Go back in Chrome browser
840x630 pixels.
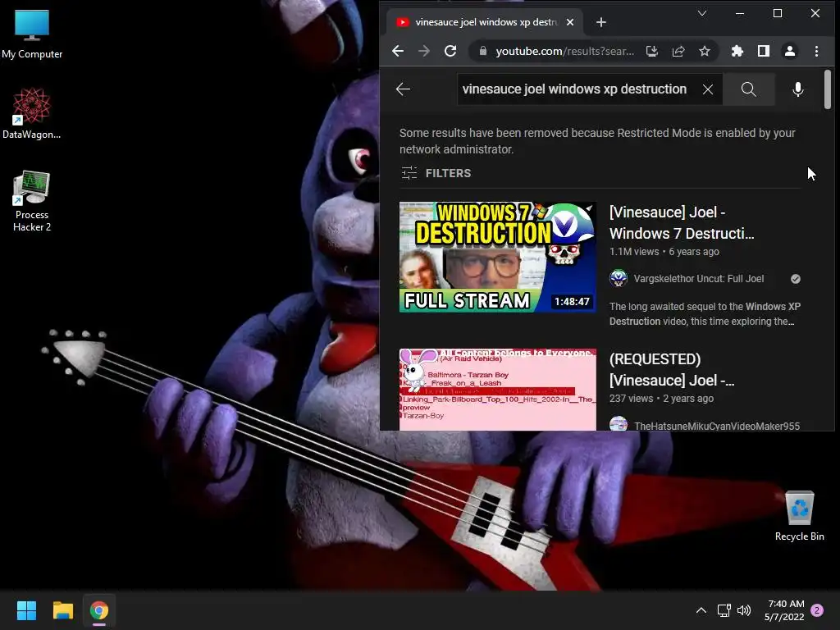pos(398,51)
